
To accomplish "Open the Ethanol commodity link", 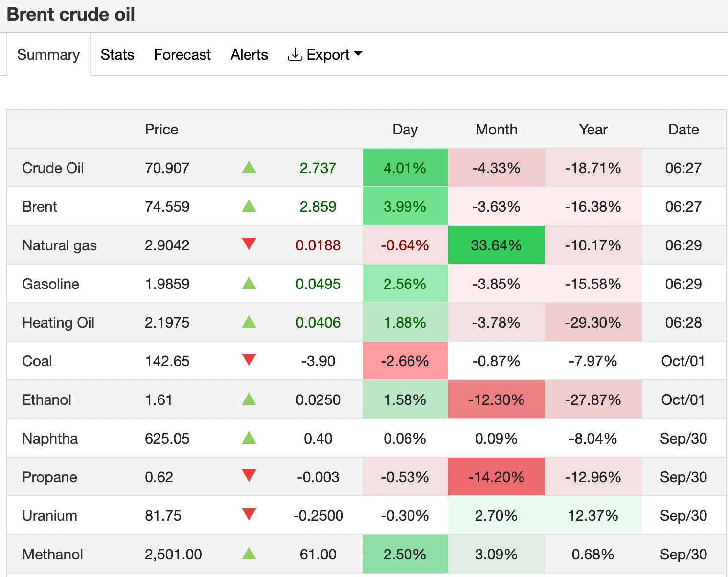I will (47, 400).
